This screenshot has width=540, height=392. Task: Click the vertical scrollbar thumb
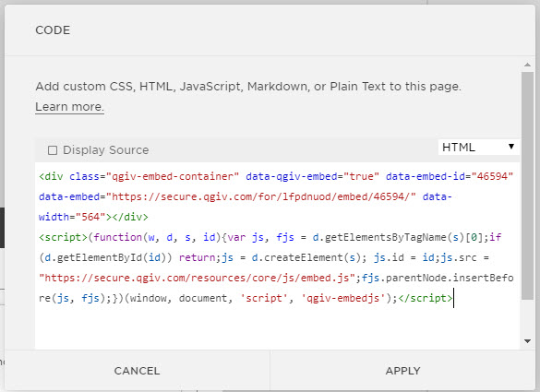[527, 185]
